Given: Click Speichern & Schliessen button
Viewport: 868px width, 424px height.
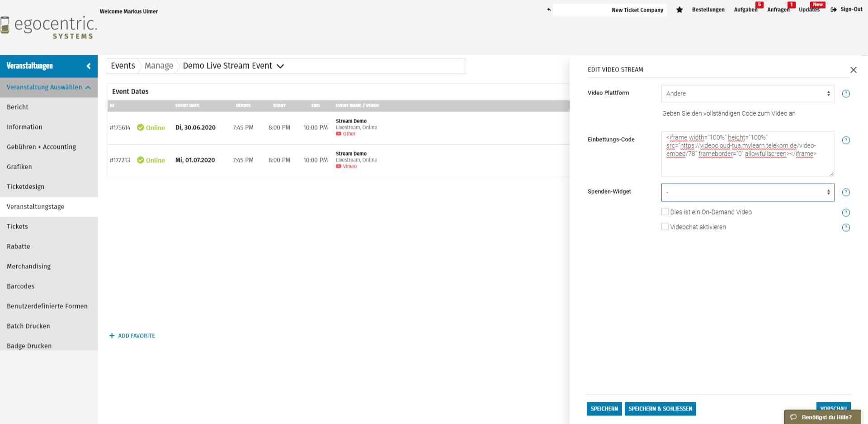Looking at the screenshot, I should click(660, 409).
